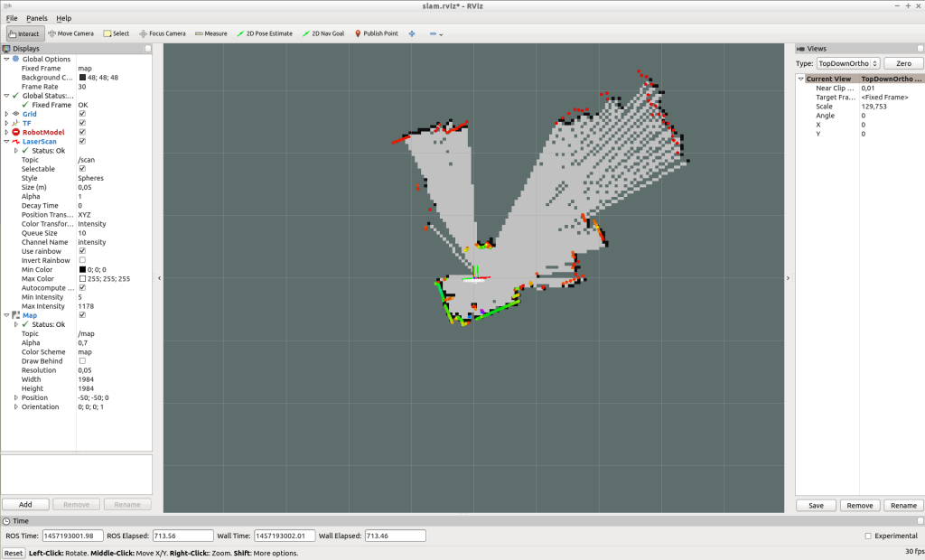
Task: Select the Measure tool
Action: tap(211, 33)
